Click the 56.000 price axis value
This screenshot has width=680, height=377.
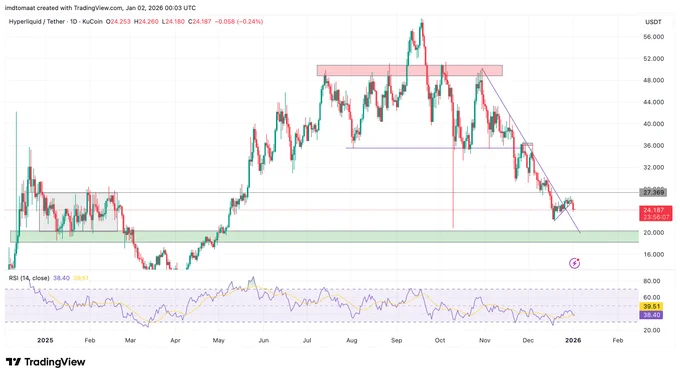point(654,37)
